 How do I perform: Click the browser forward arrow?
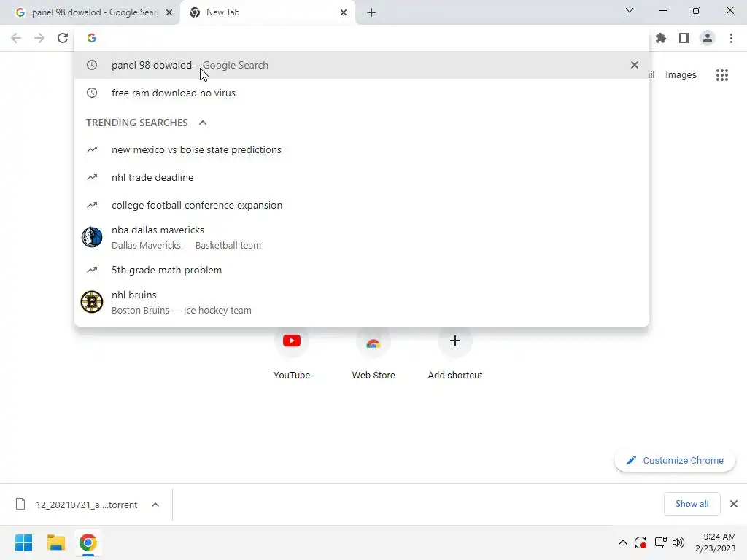[x=39, y=38]
